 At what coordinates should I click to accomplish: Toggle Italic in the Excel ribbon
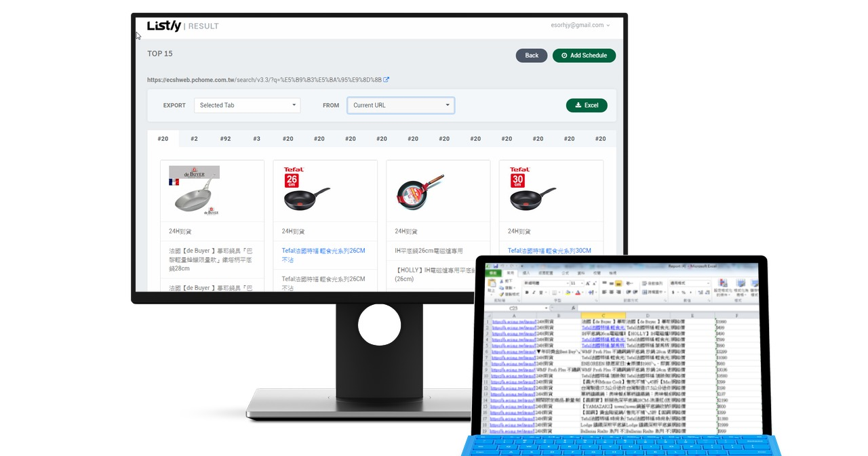(x=534, y=293)
